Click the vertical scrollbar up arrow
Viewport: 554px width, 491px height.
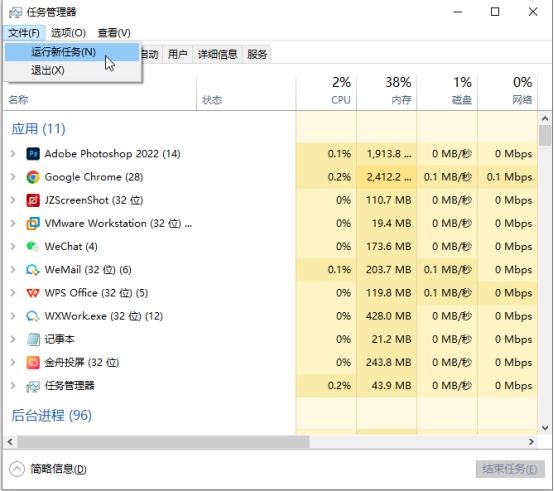[545, 119]
